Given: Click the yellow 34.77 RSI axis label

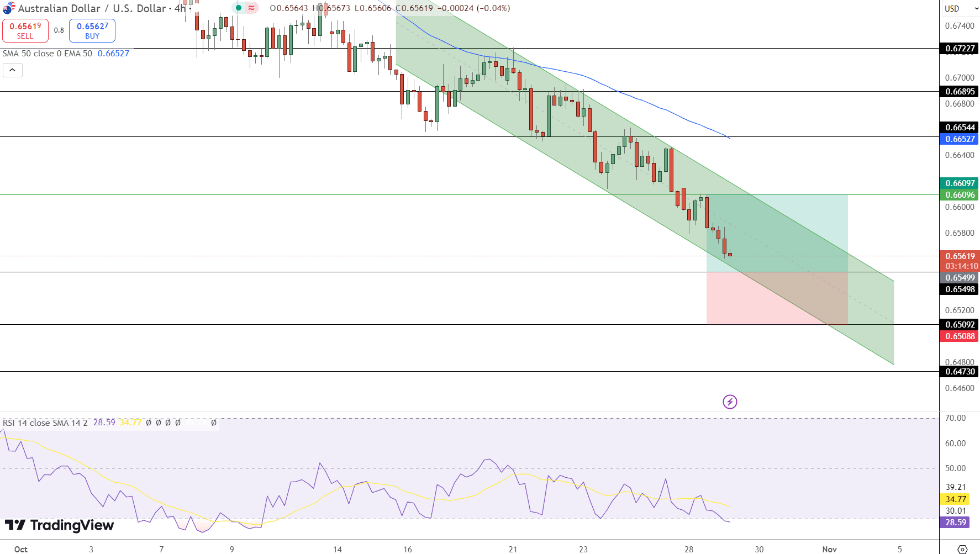Looking at the screenshot, I should 956,499.
